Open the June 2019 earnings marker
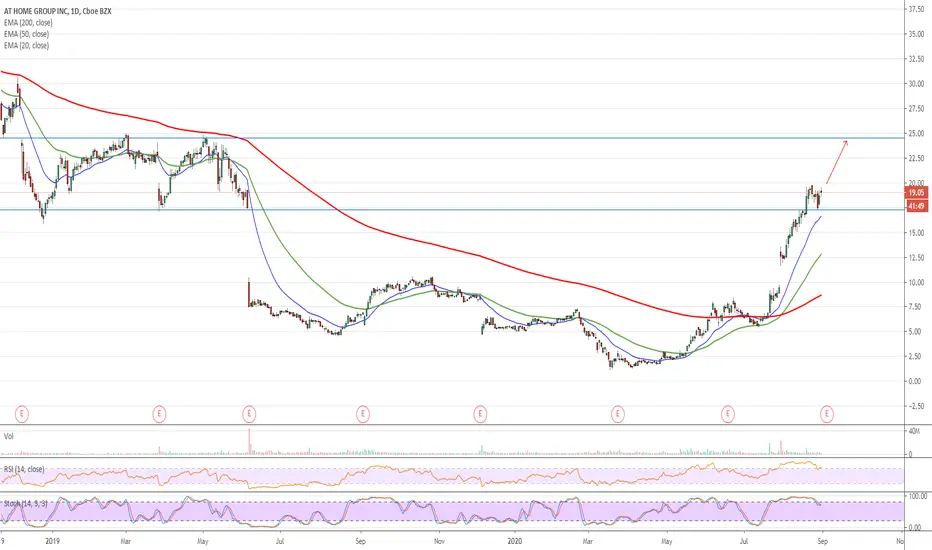 point(249,413)
